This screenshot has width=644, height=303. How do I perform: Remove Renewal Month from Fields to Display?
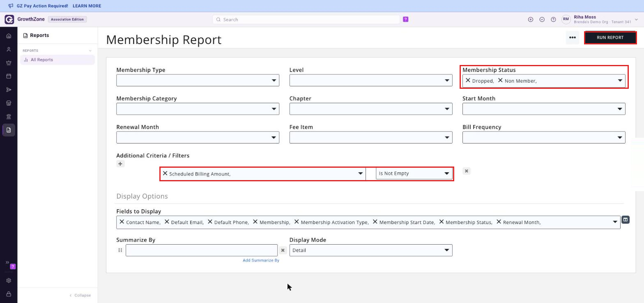499,222
